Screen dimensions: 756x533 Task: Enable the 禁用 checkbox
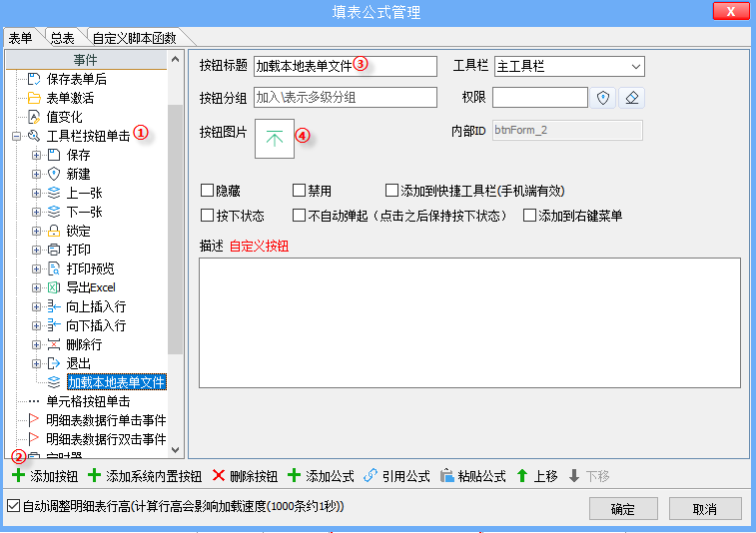pos(299,191)
